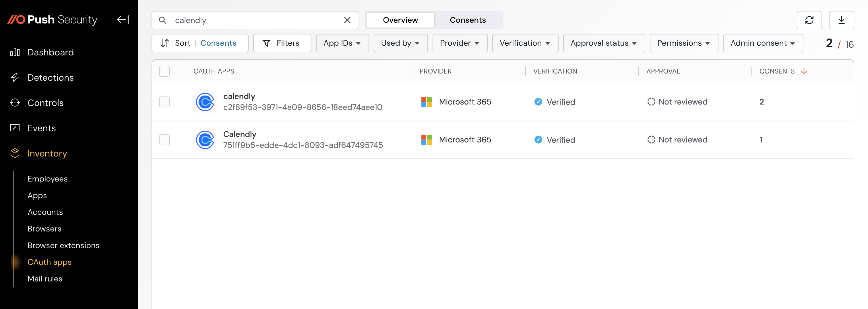Go to Browser extensions page

click(63, 245)
